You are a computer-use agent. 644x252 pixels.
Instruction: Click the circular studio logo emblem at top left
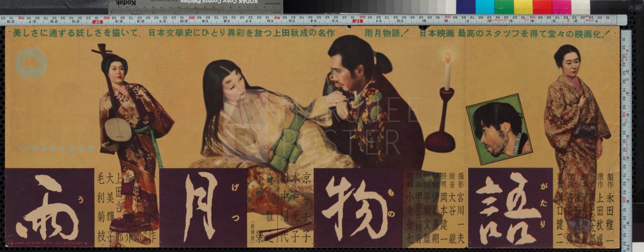tap(31, 64)
